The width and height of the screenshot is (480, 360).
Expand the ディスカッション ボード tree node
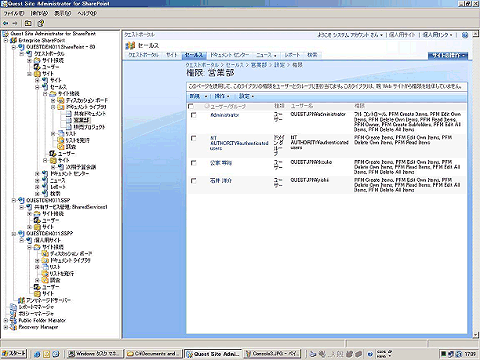coord(53,100)
